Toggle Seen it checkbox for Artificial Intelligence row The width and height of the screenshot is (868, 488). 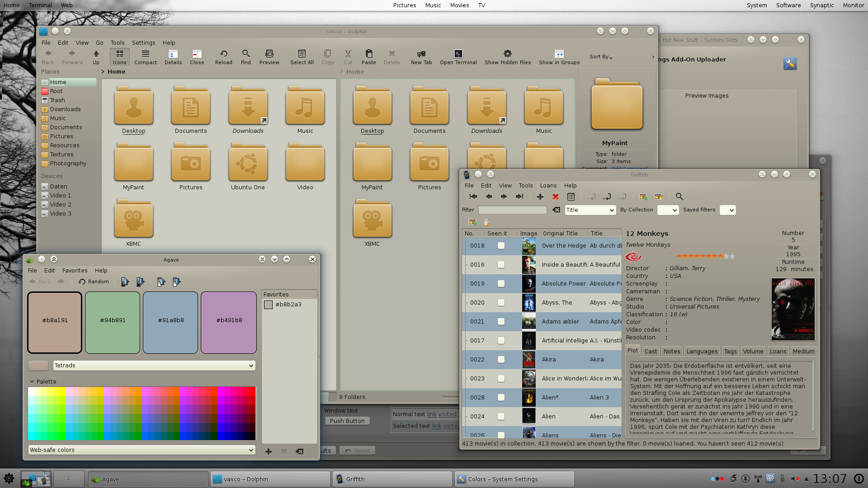click(x=501, y=341)
